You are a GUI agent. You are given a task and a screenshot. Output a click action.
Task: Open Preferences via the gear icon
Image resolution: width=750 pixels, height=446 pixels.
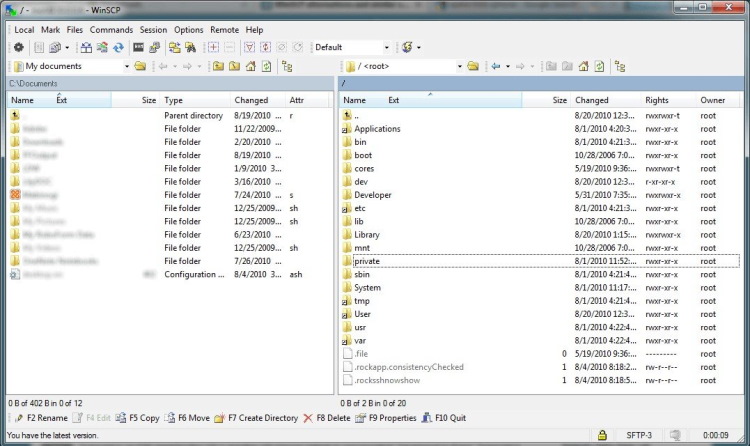coord(19,47)
